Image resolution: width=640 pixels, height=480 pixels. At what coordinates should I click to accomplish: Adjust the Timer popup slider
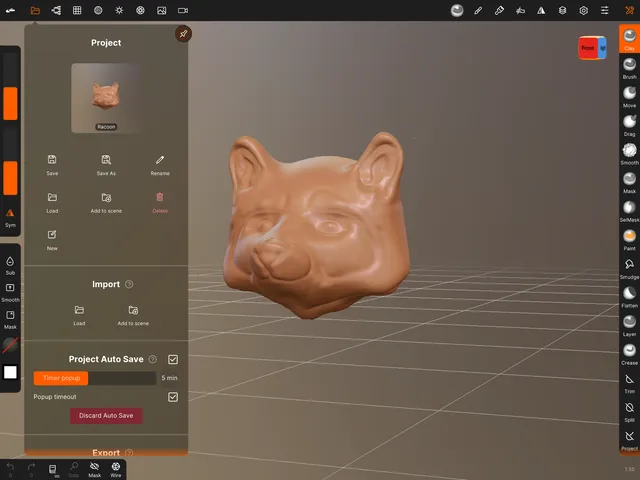(x=95, y=378)
